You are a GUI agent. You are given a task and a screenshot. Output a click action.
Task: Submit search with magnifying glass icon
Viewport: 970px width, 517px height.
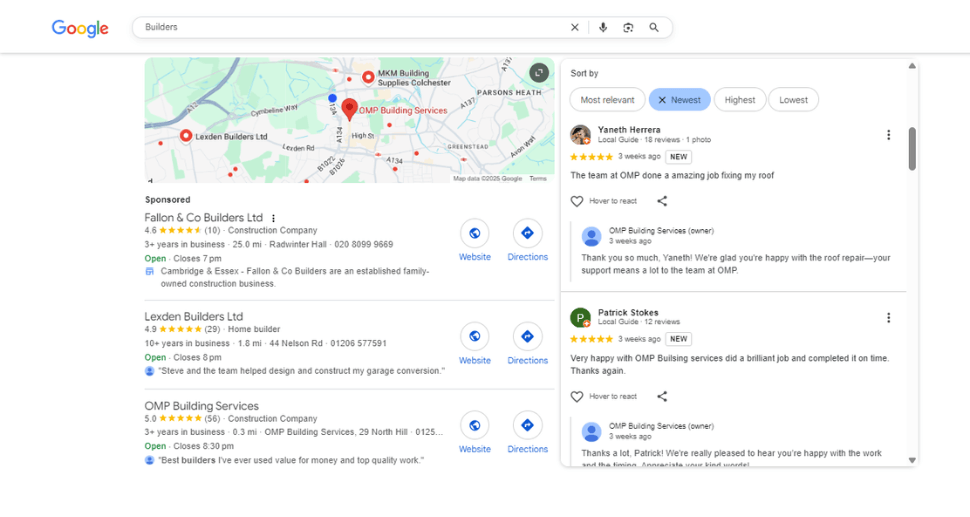point(654,27)
